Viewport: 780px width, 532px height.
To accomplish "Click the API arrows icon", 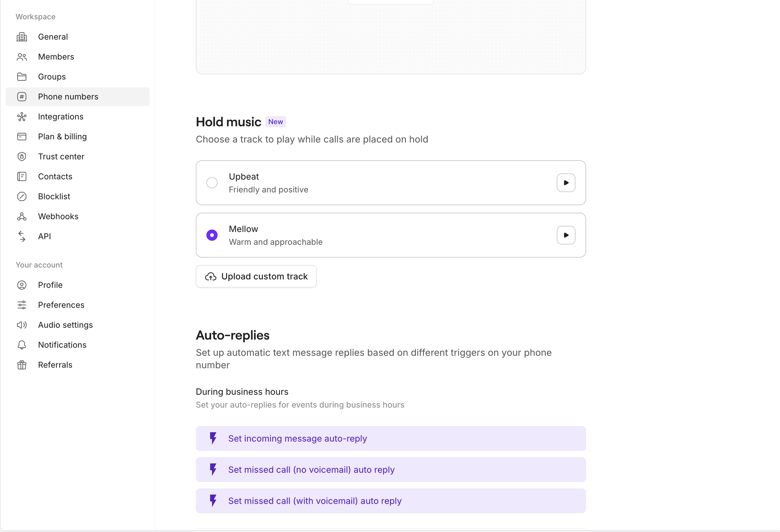I will (22, 236).
